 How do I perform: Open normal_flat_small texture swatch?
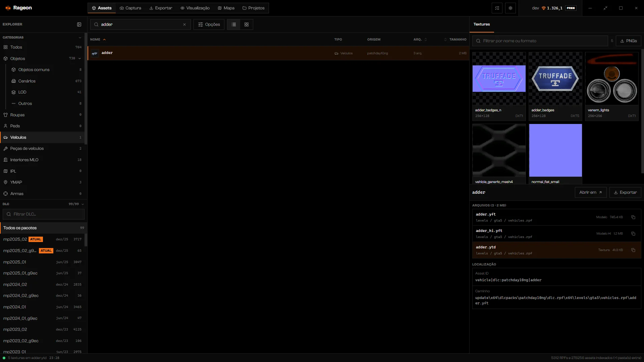[x=555, y=150]
